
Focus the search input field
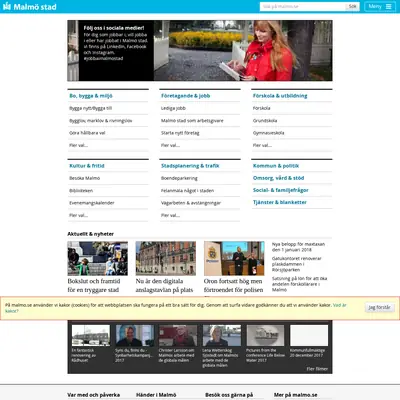click(303, 6)
